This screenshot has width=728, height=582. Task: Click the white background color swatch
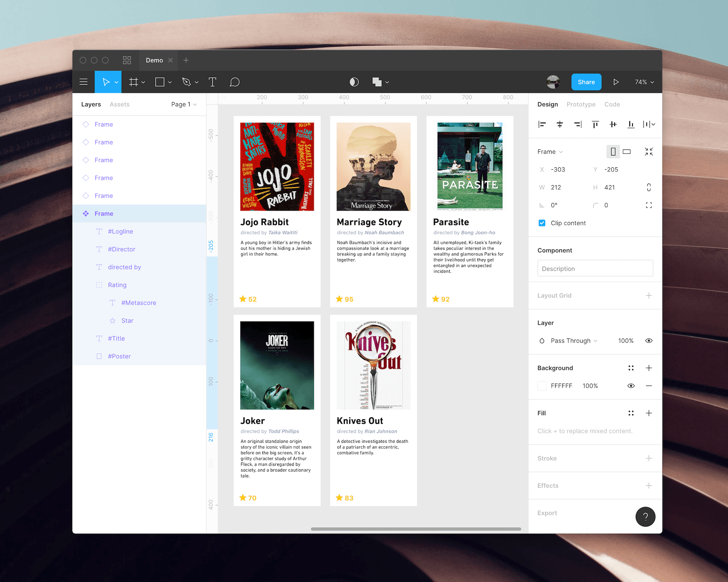click(542, 386)
